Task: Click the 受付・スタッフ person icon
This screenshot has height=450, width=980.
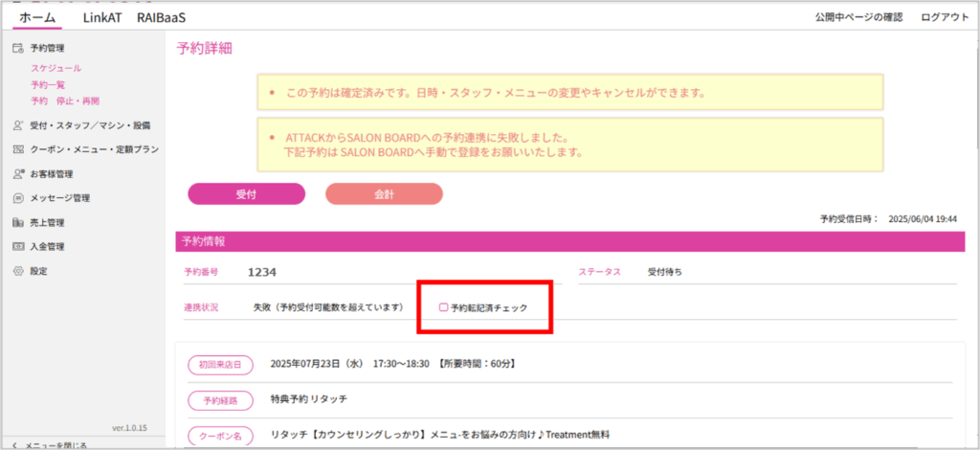Action: pyautogui.click(x=18, y=125)
